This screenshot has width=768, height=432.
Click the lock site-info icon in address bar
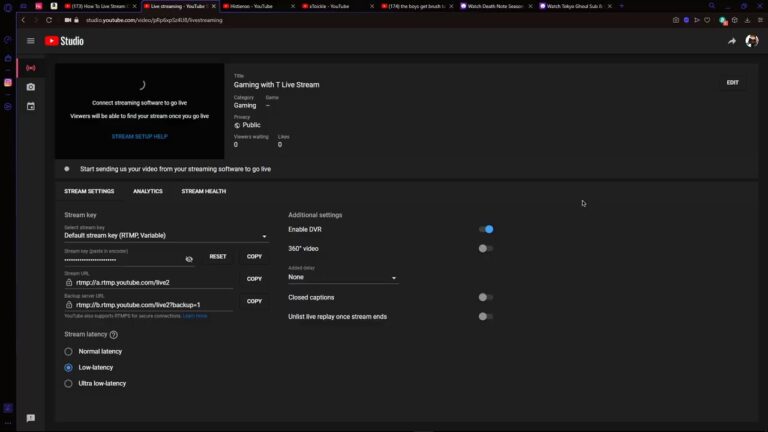[76, 20]
